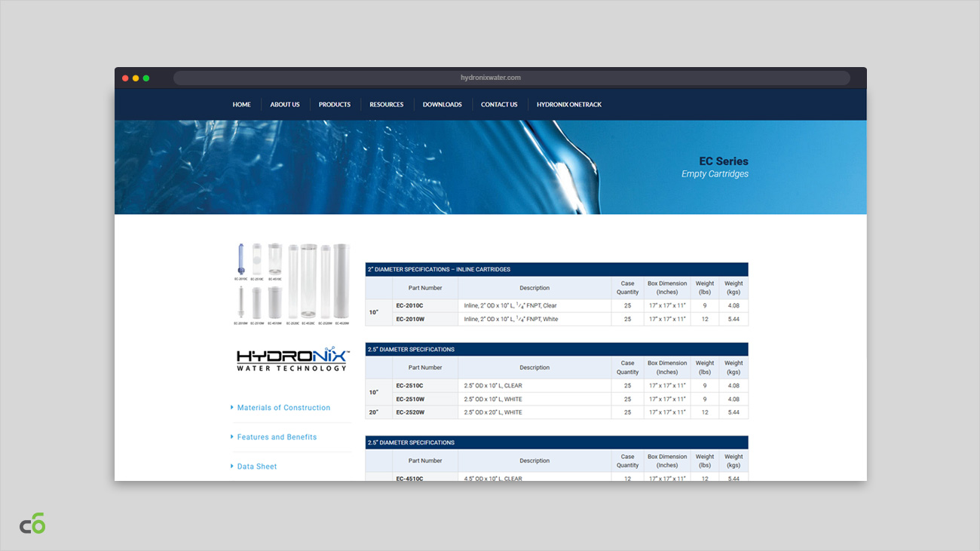Navigate to CONTACT US
The height and width of the screenshot is (551, 980).
point(499,105)
